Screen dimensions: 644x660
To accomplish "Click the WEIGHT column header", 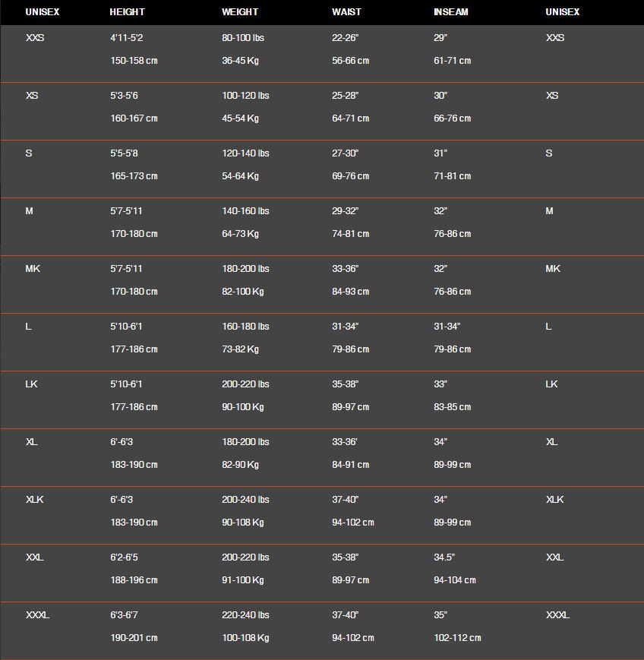I will click(x=240, y=12).
